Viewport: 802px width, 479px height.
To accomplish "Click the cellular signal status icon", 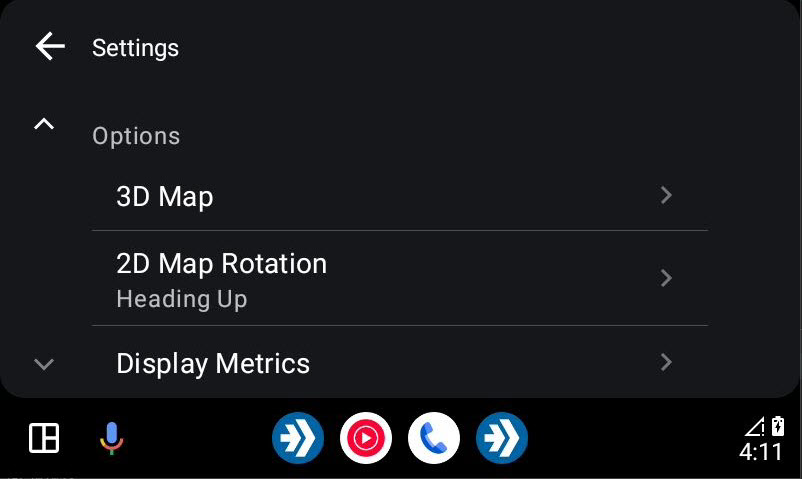I will [755, 426].
